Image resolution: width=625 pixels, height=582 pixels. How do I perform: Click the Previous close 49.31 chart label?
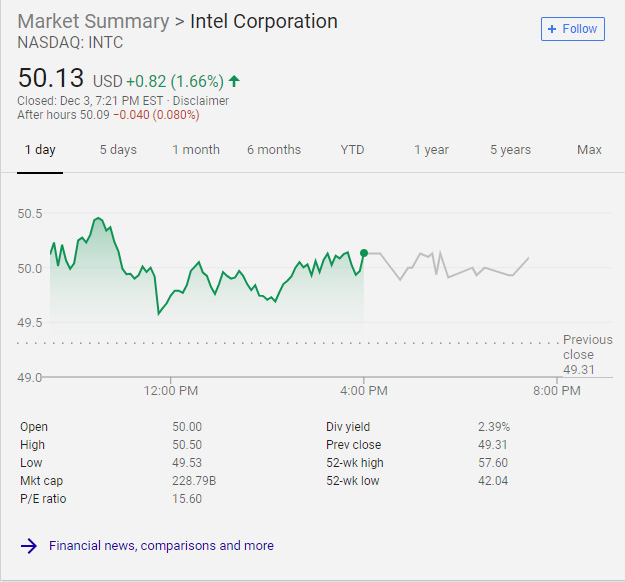point(586,355)
